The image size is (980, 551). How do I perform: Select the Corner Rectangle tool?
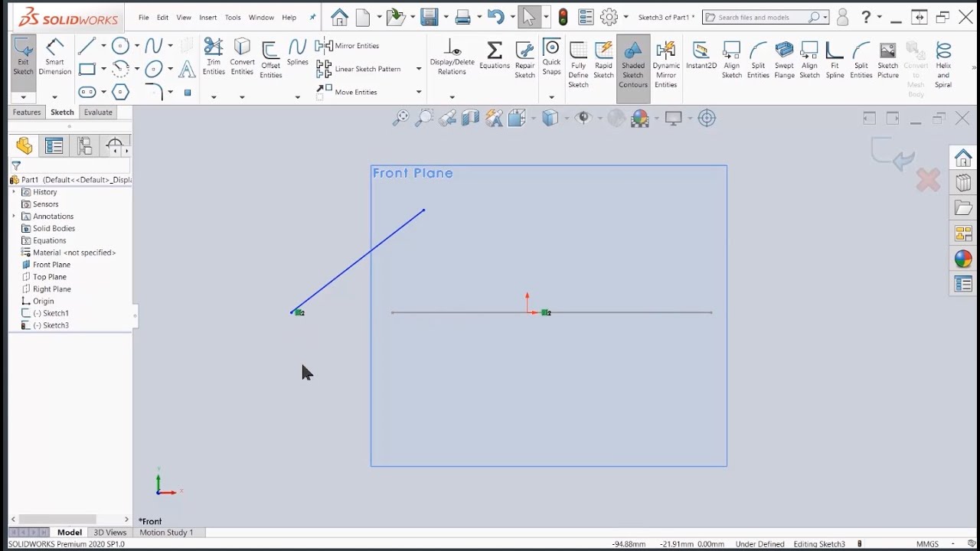click(87, 70)
